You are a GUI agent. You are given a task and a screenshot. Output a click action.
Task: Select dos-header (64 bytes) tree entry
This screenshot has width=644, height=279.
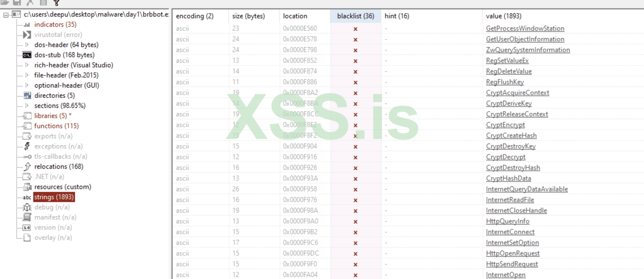(x=66, y=45)
